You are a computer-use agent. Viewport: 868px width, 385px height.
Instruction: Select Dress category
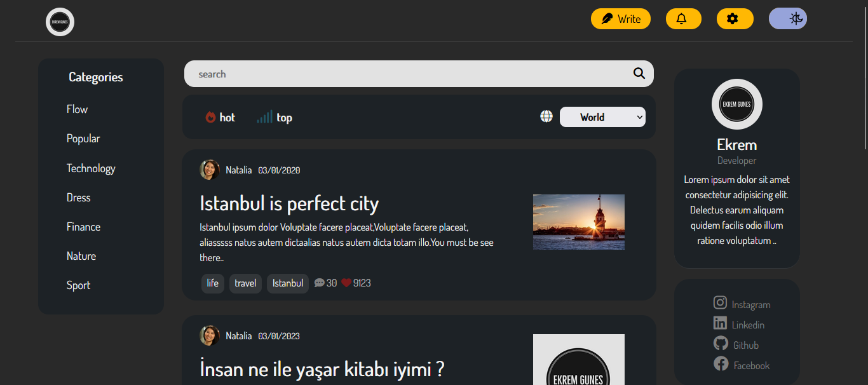click(x=78, y=198)
